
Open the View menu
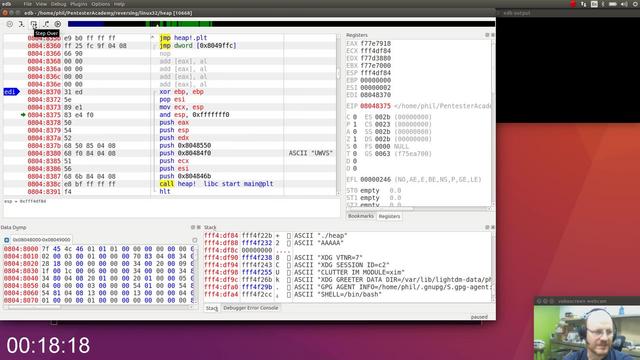(x=41, y=4)
